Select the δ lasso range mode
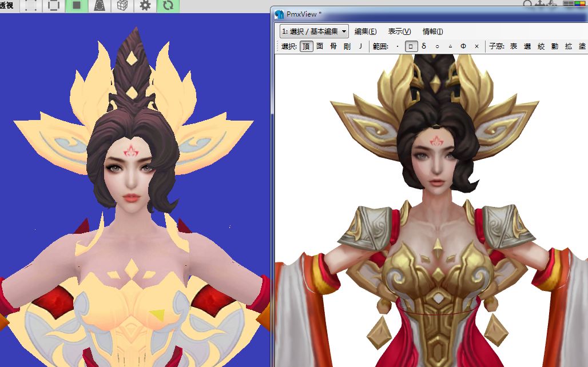 tap(424, 46)
